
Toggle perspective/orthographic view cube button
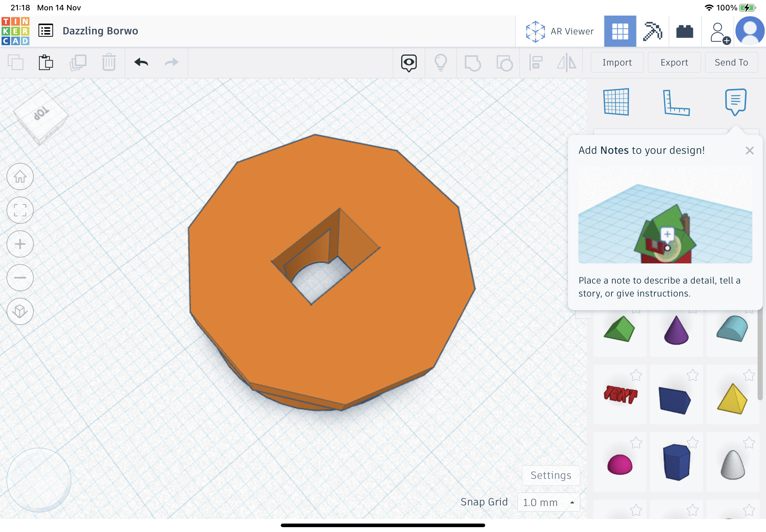click(x=20, y=311)
